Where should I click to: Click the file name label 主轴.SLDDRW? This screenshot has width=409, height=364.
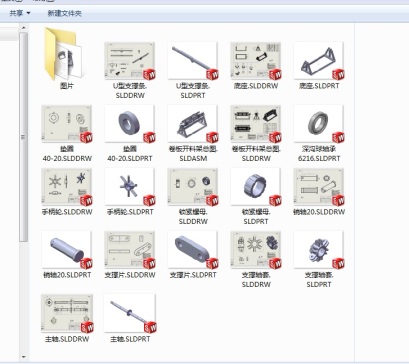coord(67,339)
